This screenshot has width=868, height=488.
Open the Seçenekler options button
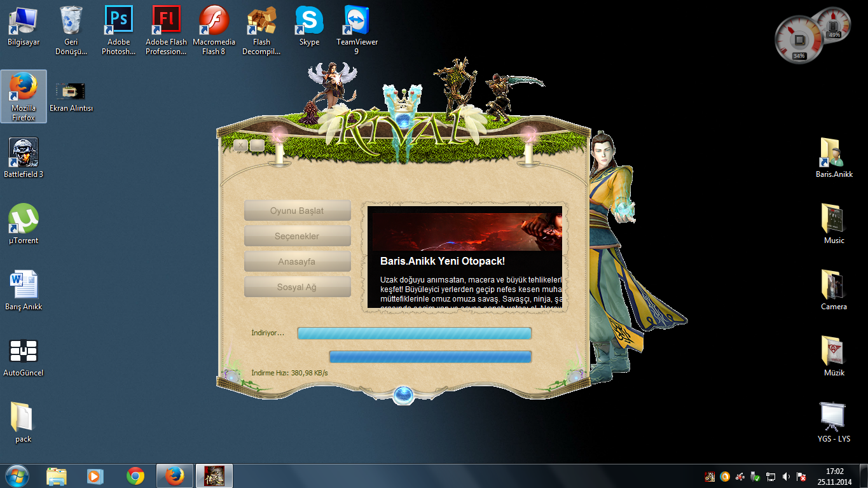(x=297, y=236)
